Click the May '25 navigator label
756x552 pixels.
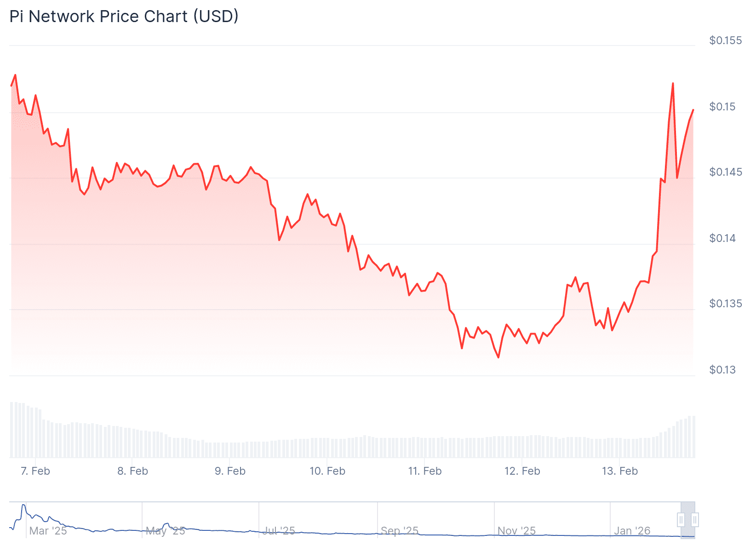click(x=166, y=531)
